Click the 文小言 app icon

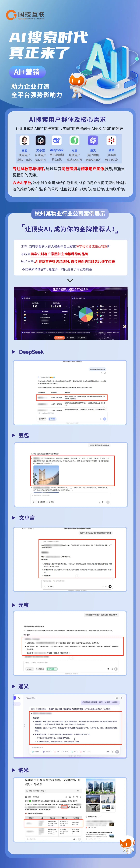41,140
